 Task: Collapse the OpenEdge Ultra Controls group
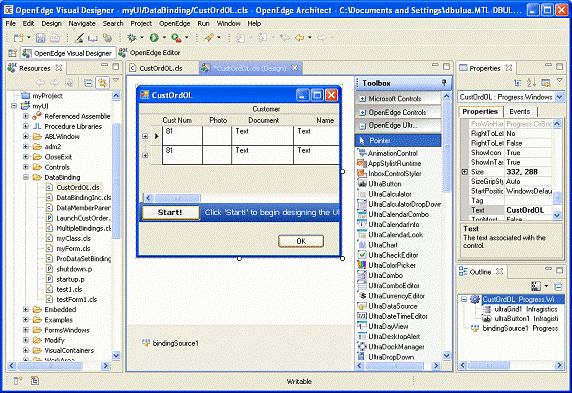tap(363, 126)
